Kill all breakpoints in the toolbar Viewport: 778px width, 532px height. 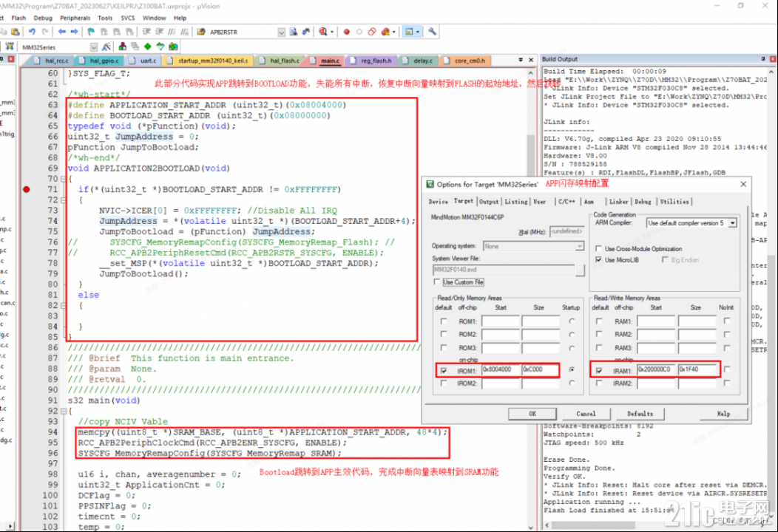click(385, 32)
